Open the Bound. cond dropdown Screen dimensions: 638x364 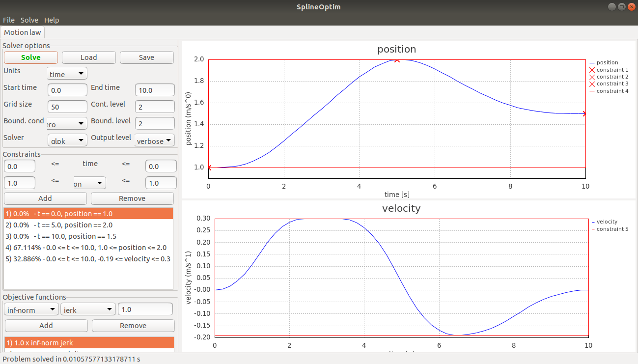coord(67,123)
